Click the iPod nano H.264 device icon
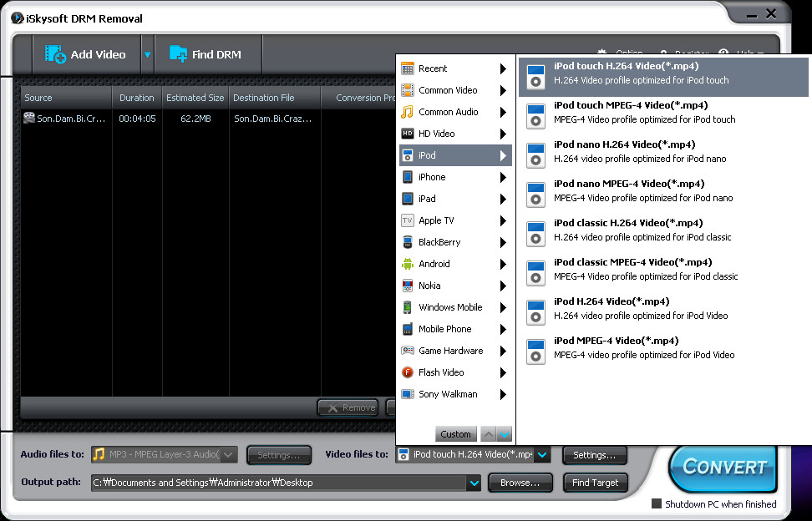812x521 pixels. coord(536,156)
